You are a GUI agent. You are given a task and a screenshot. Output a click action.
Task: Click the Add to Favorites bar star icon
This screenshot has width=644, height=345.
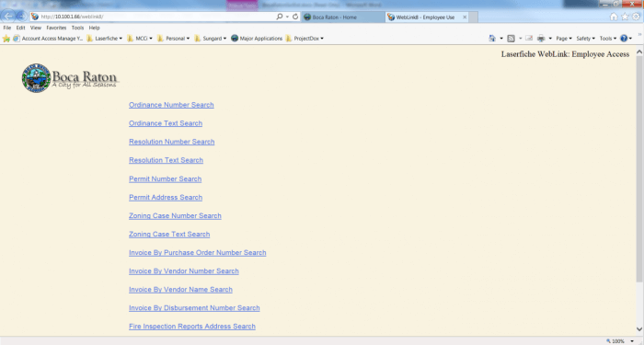pyautogui.click(x=6, y=39)
